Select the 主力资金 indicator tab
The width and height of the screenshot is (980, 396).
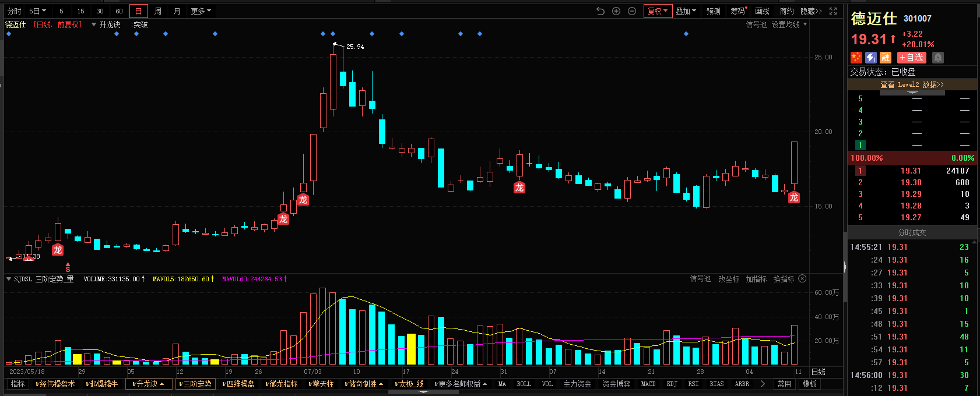point(577,384)
